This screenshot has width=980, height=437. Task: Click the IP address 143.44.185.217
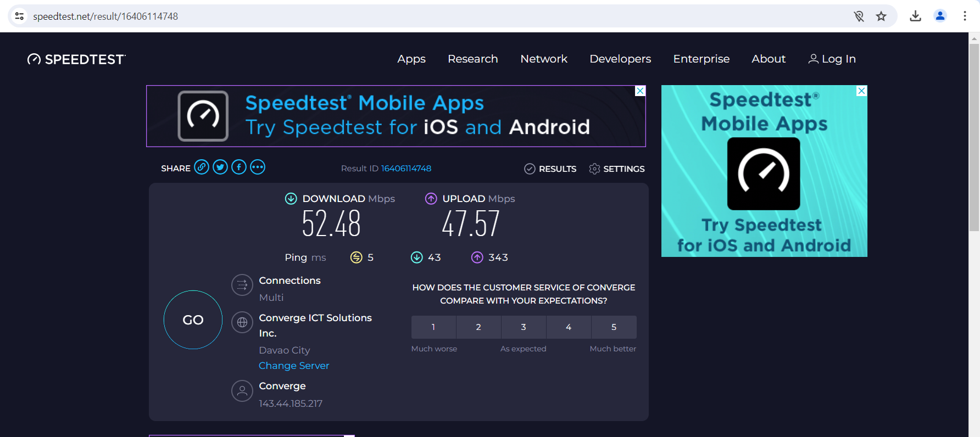coord(291,404)
